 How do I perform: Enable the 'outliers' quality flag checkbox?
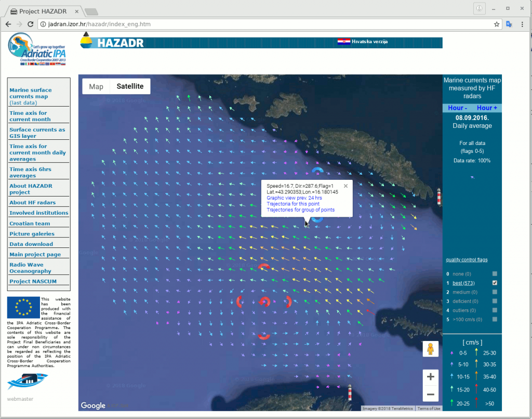pyautogui.click(x=495, y=310)
